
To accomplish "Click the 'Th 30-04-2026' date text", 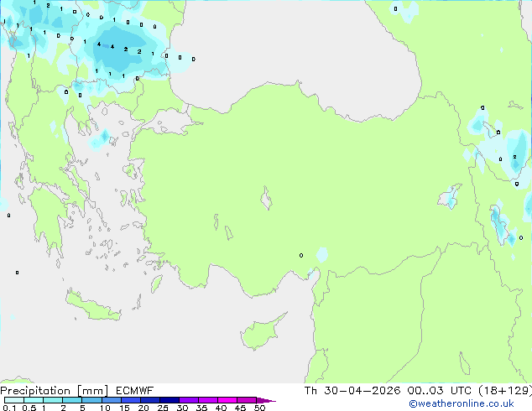I will (352, 391).
